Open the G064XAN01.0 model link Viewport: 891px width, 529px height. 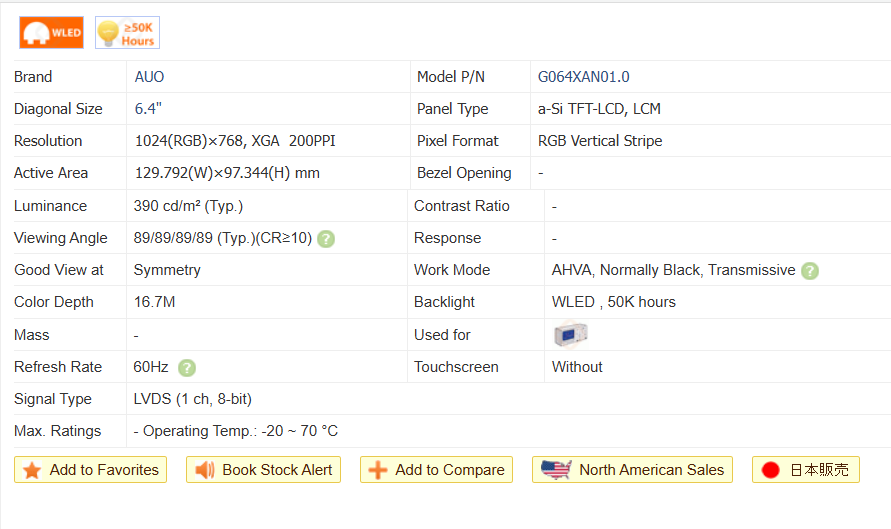(x=584, y=77)
